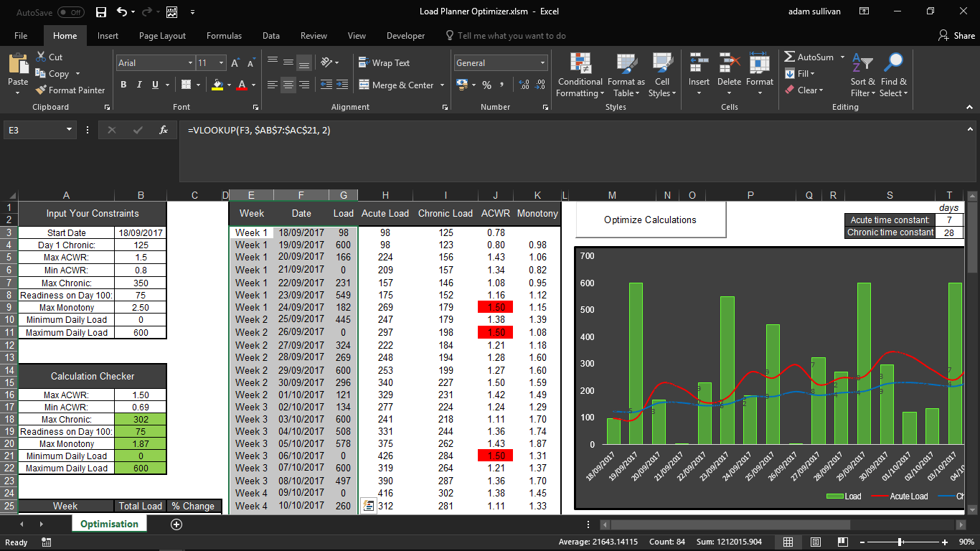Click the yellow Fill Color swatch
Viewport: 980px width, 551px height.
(x=217, y=85)
